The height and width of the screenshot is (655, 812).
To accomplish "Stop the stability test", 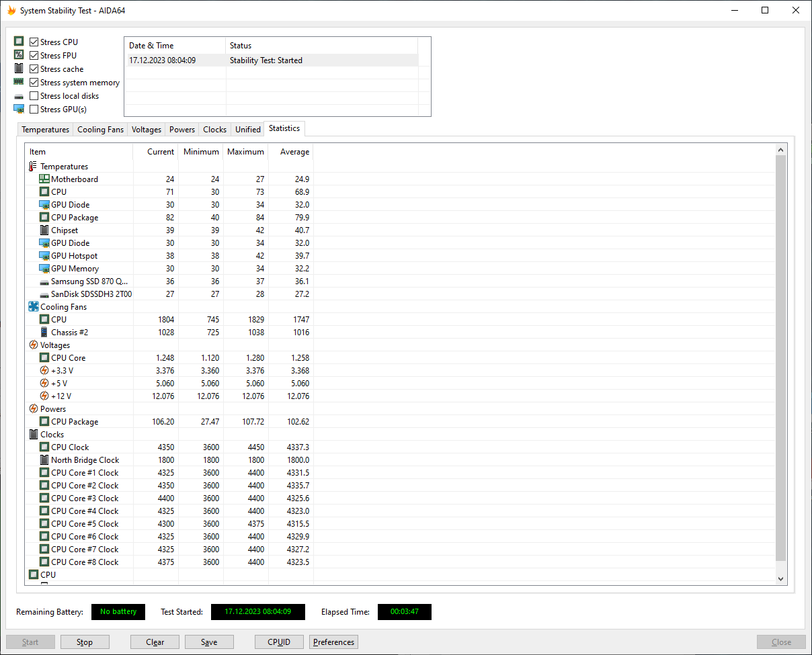I will tap(85, 642).
